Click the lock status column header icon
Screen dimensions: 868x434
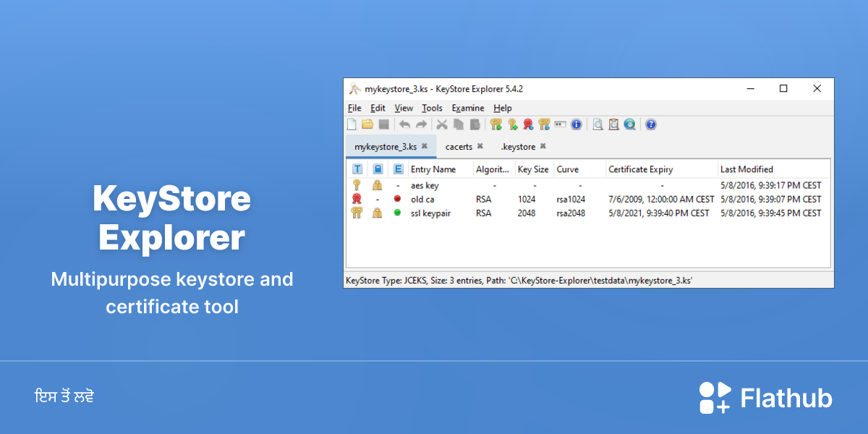point(377,169)
